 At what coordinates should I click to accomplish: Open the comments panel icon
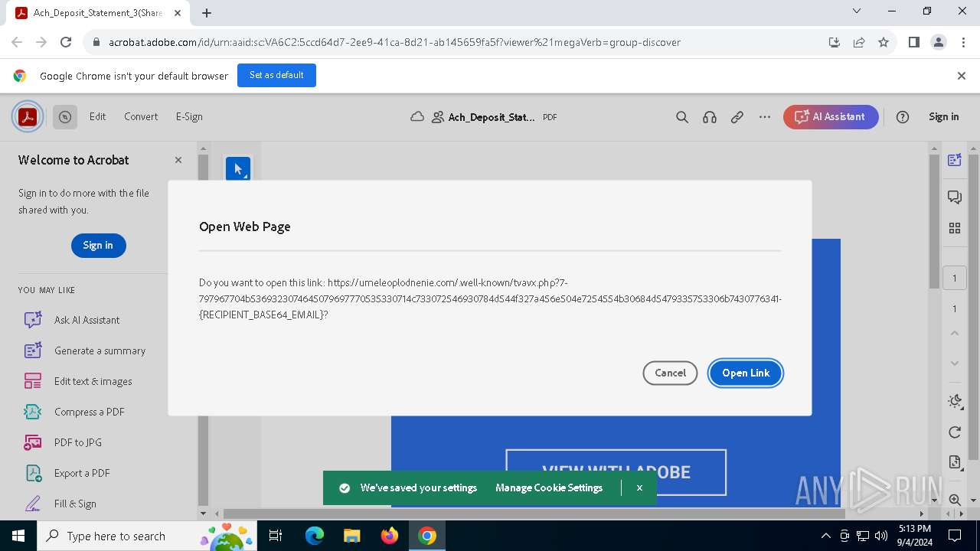(x=955, y=197)
